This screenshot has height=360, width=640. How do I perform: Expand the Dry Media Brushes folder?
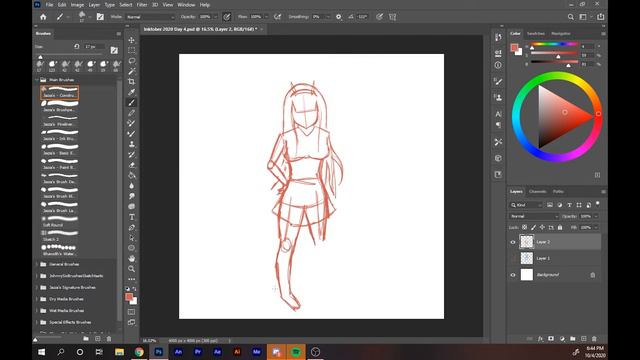(x=37, y=299)
